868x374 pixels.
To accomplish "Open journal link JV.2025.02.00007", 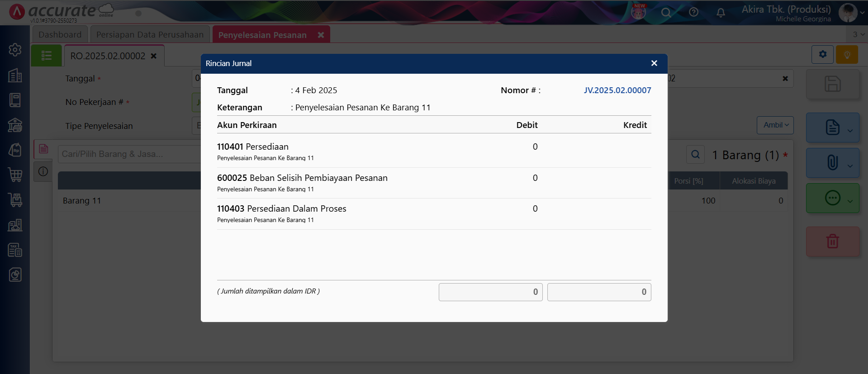I will click(x=617, y=90).
